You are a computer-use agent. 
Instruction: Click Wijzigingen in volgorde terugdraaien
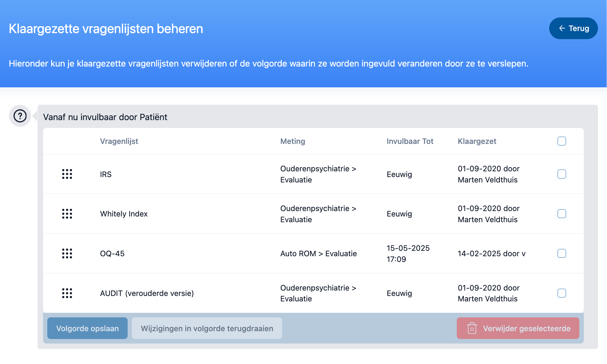(207, 328)
